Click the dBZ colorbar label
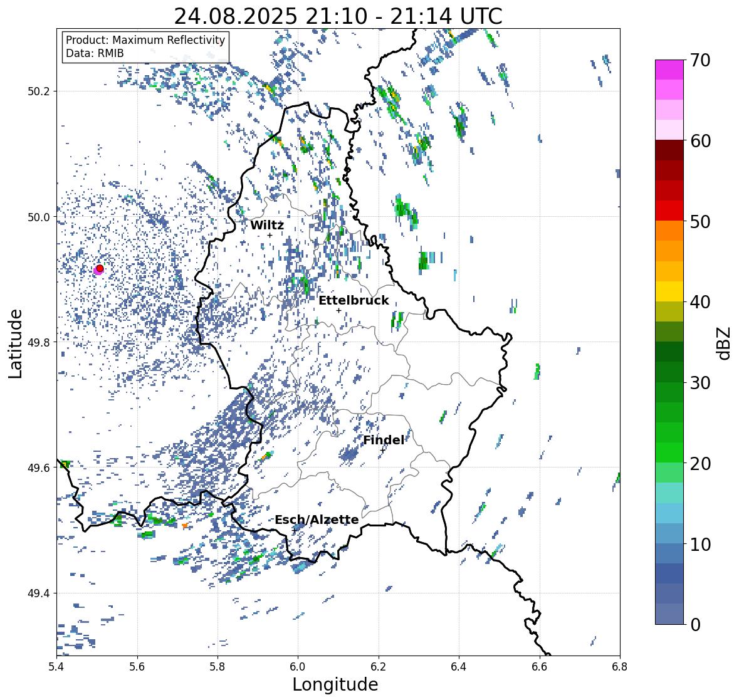The height and width of the screenshot is (700, 739). (725, 343)
